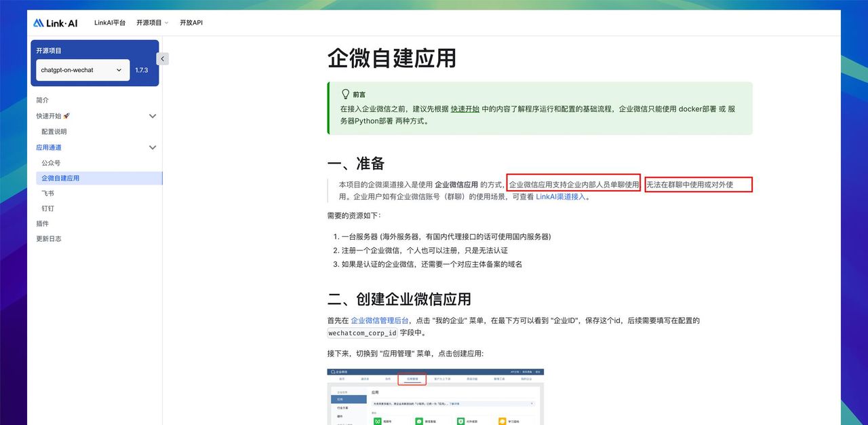Viewport: 868px width, 425px height.
Task: Open the 开放API nav item
Action: pyautogui.click(x=191, y=22)
